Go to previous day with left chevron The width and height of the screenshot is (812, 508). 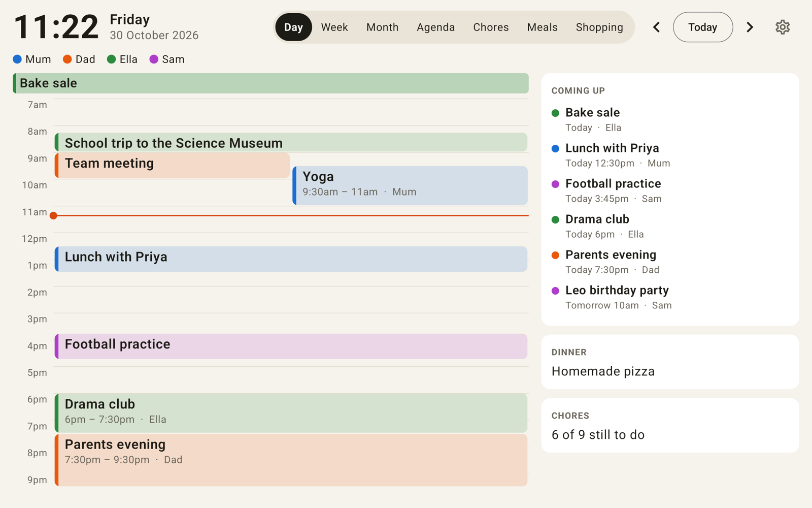coord(656,27)
